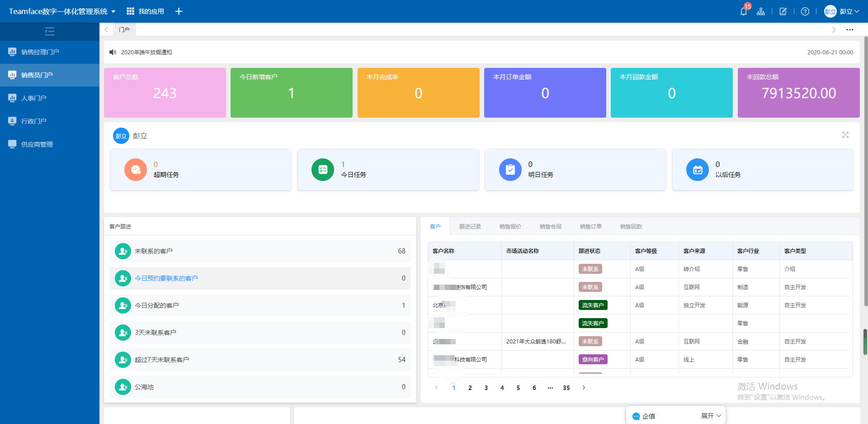
Task: Open the 今日预约要联系的客户 list
Action: click(x=166, y=278)
